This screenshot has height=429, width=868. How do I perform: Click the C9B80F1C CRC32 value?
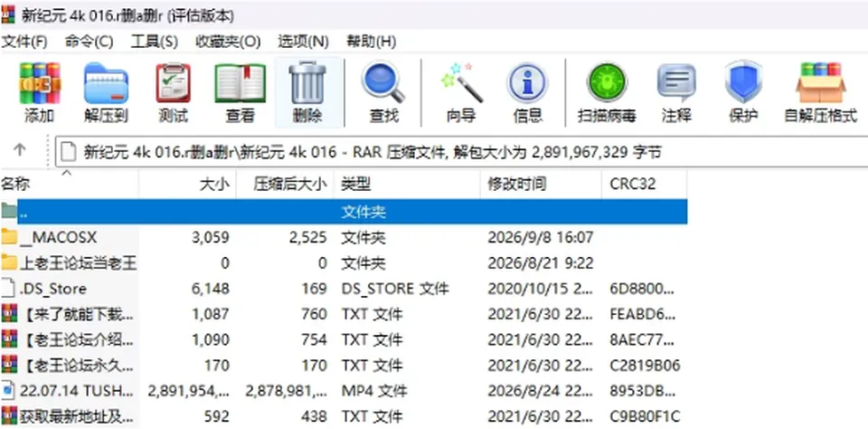coord(645,415)
